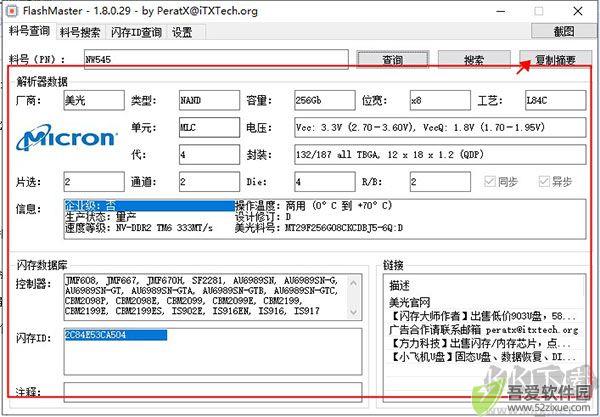Open the 料号搜索 tab

coord(80,32)
